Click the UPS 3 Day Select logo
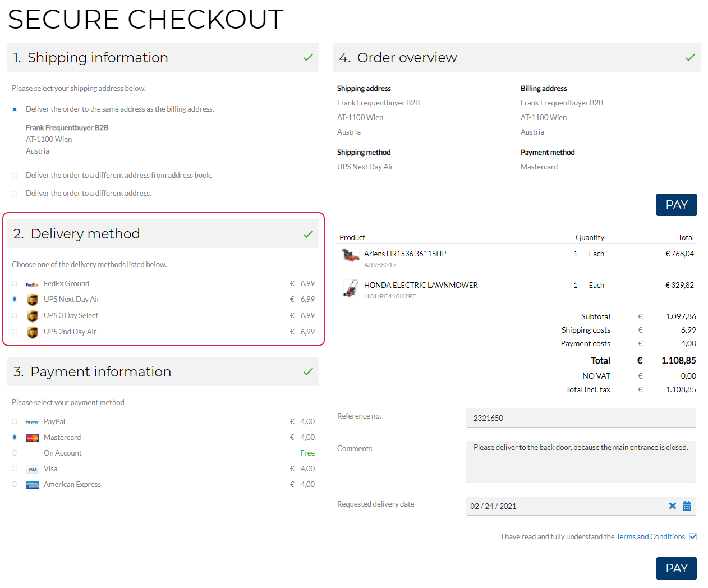Viewport: 708px width, 588px height. (33, 316)
